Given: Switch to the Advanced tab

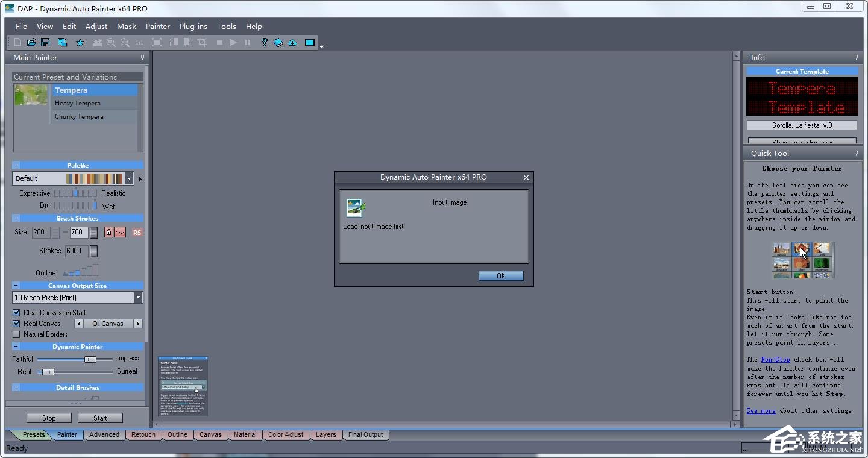Looking at the screenshot, I should 104,434.
